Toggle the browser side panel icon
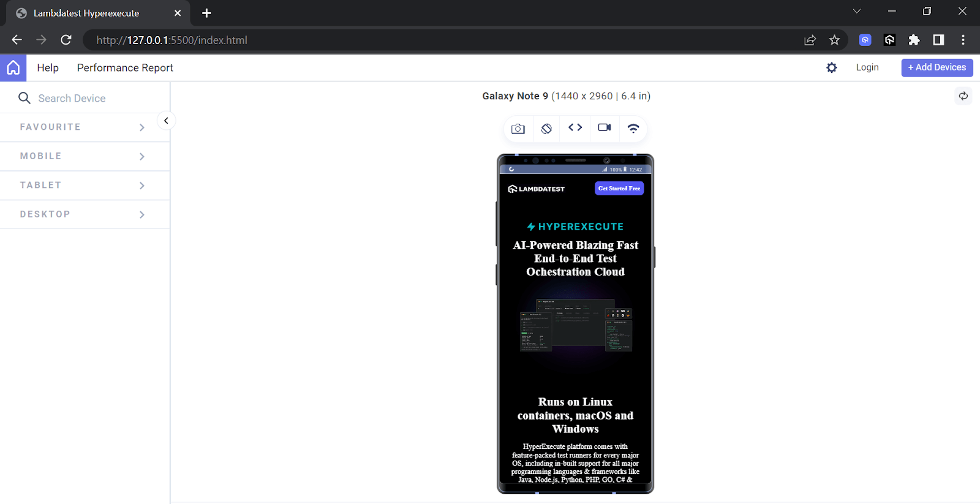980x504 pixels. (938, 40)
